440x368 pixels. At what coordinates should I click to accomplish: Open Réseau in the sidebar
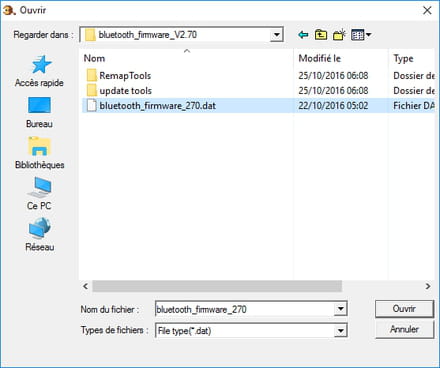39,235
